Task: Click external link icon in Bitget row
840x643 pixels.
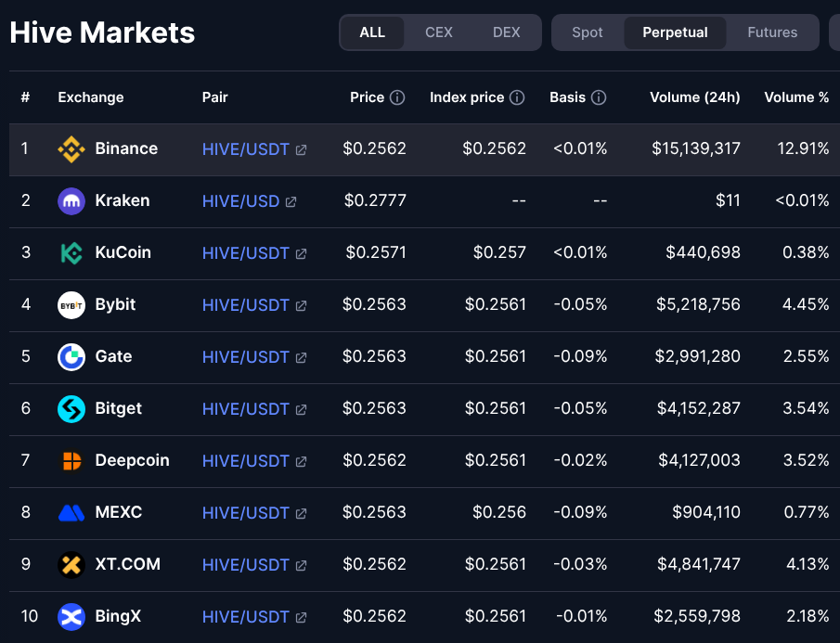Action: click(x=301, y=409)
